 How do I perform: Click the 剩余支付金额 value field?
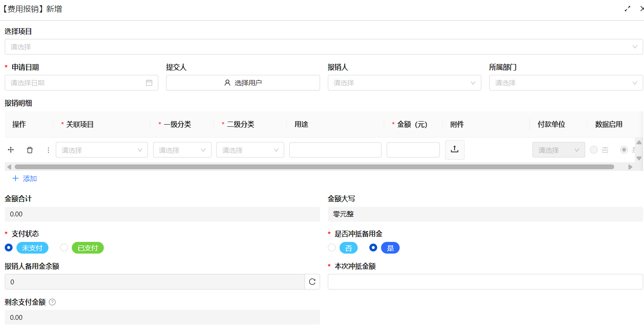(162, 317)
